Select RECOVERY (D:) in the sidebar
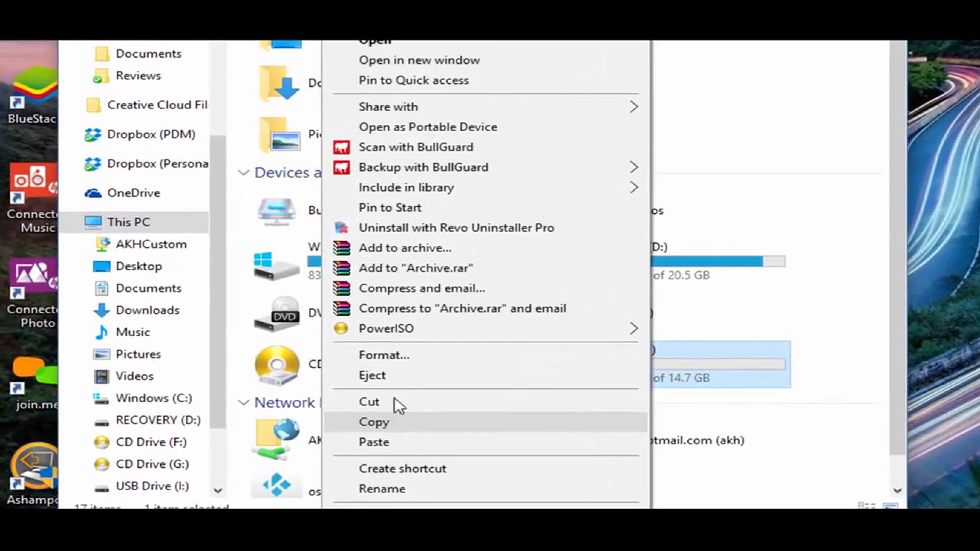 coord(158,420)
